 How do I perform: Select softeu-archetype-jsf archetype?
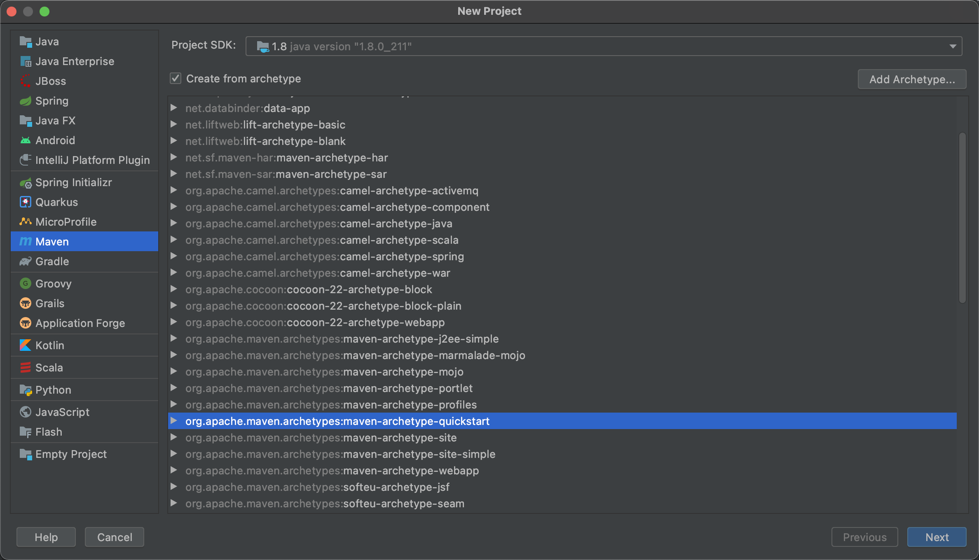[x=562, y=487]
